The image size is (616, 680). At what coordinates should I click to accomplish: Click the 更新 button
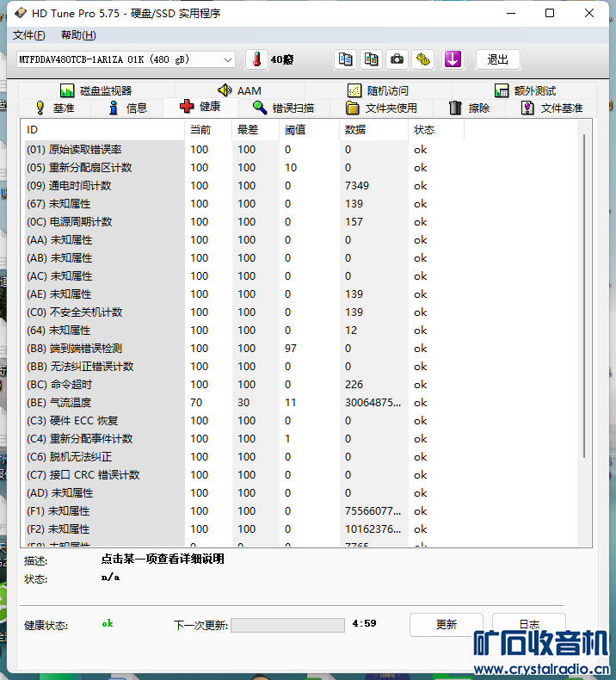[446, 625]
